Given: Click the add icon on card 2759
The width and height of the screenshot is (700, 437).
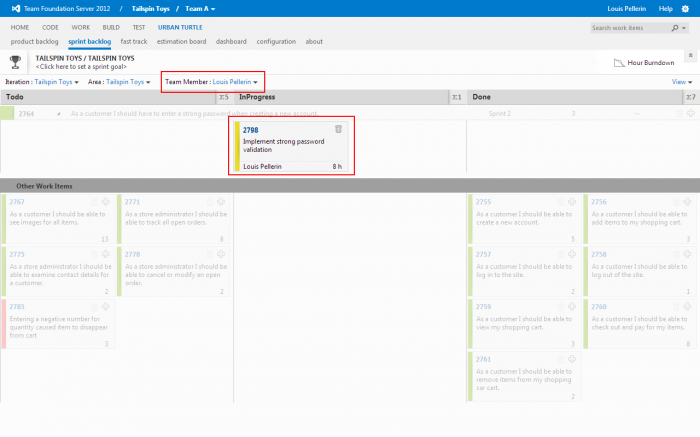Looking at the screenshot, I should coord(572,306).
